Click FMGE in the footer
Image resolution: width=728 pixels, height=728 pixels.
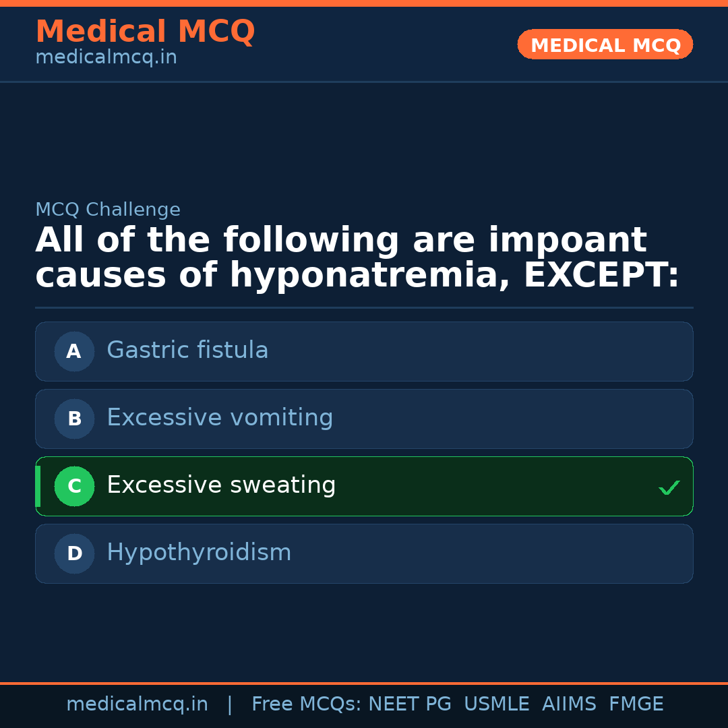[x=636, y=704]
